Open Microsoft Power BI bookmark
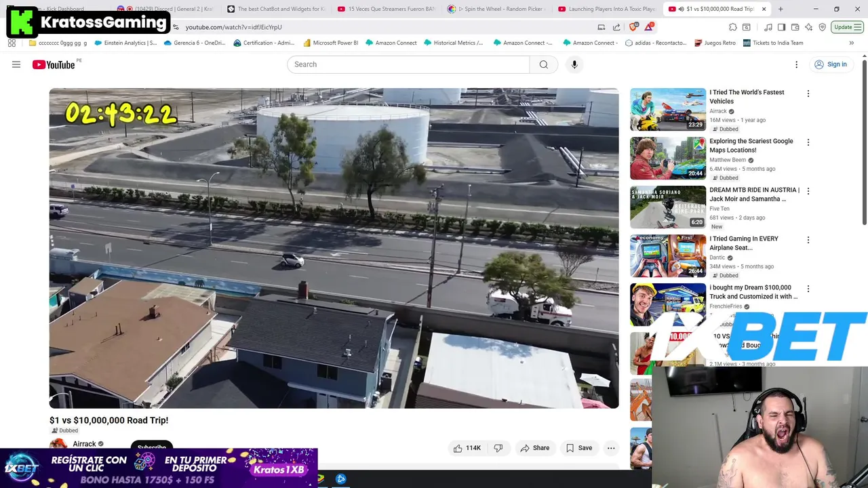Image resolution: width=868 pixels, height=488 pixels. (331, 43)
